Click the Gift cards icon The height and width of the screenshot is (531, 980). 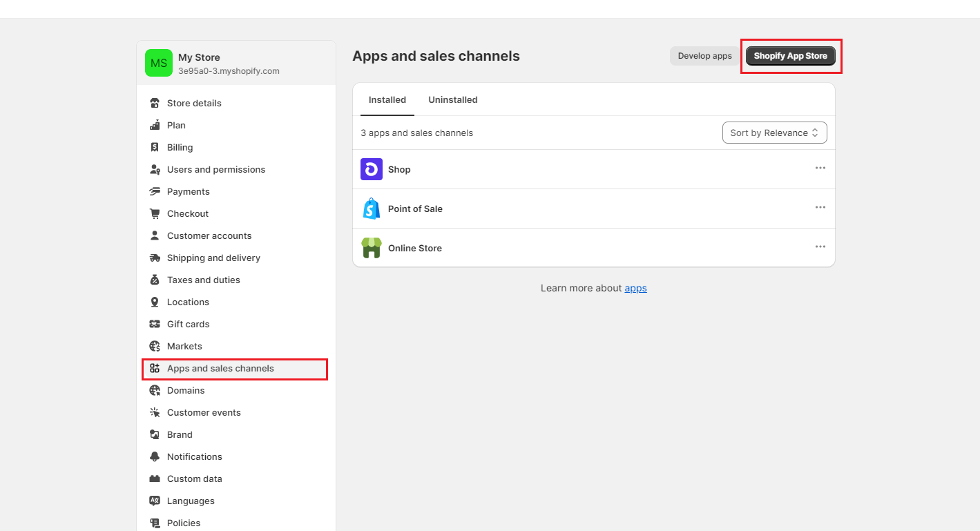[x=155, y=324]
